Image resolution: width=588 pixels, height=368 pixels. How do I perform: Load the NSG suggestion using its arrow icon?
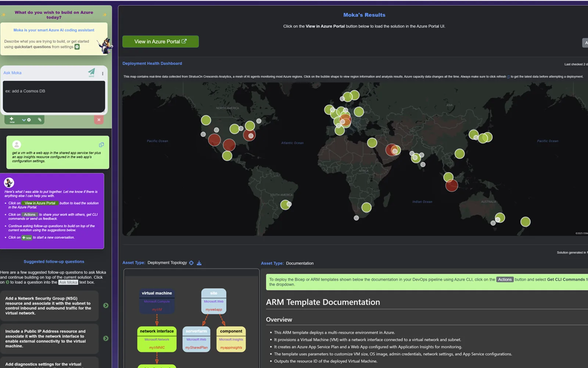click(106, 305)
